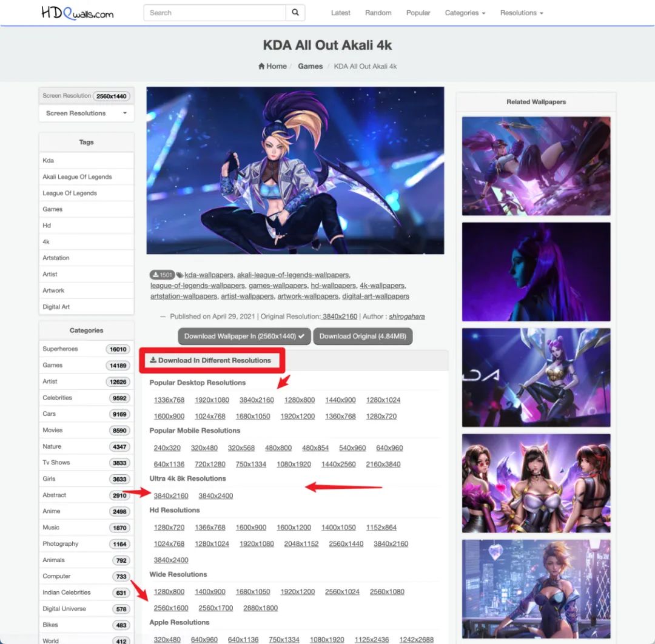Click Download Original (4.84MB) button
The width and height of the screenshot is (655, 644).
pos(363,336)
